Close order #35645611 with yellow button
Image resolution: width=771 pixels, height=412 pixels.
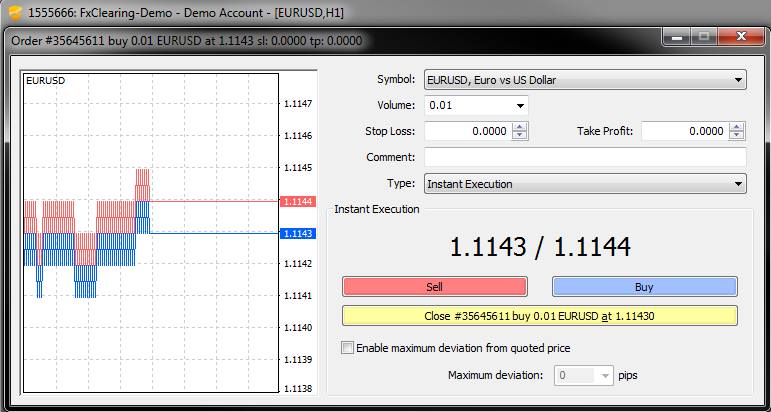(540, 316)
